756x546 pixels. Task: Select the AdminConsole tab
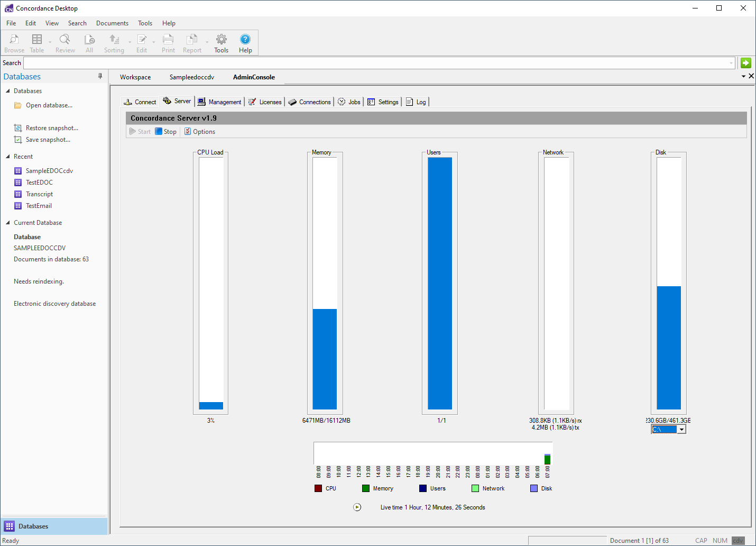[x=254, y=77]
